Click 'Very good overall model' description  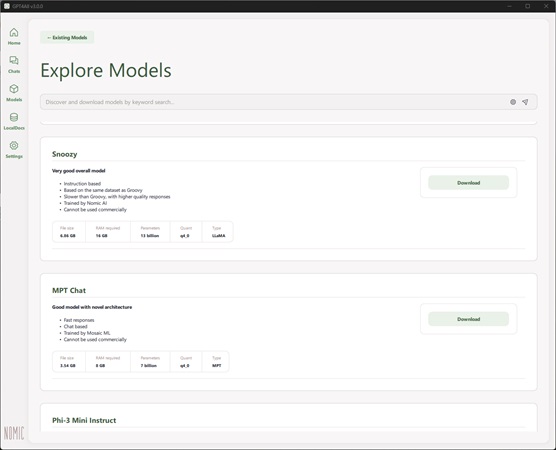pyautogui.click(x=78, y=171)
